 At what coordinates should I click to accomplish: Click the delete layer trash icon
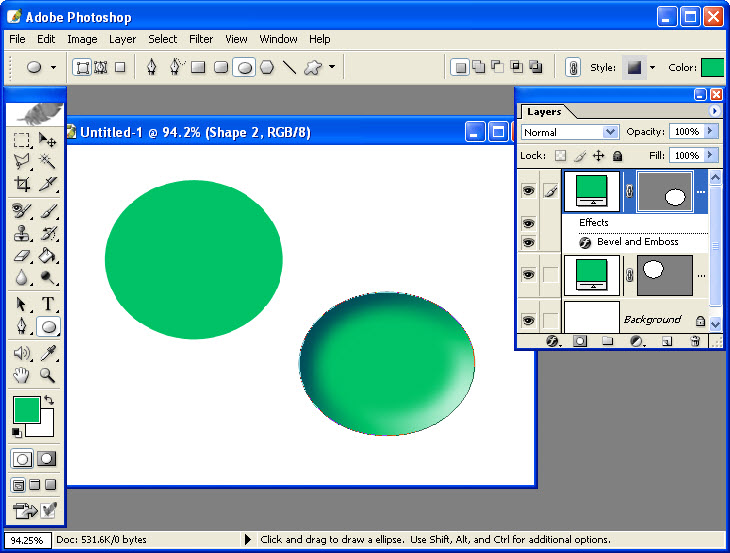pyautogui.click(x=696, y=341)
